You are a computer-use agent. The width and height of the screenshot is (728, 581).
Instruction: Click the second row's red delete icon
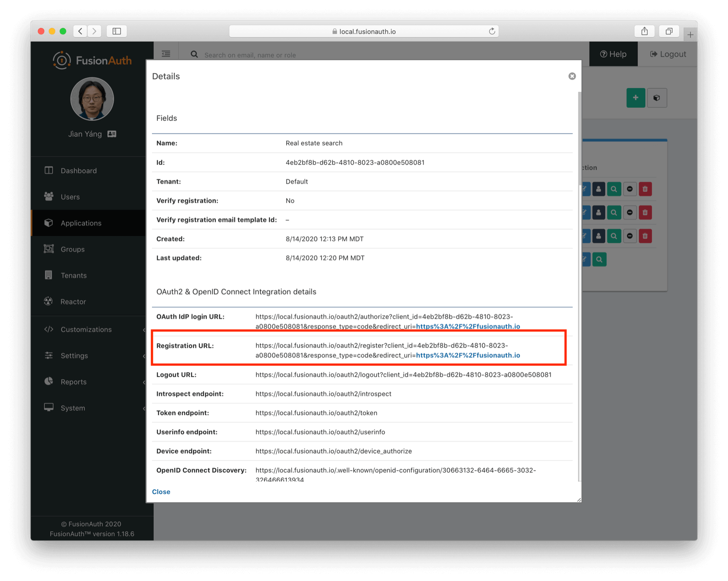click(645, 212)
